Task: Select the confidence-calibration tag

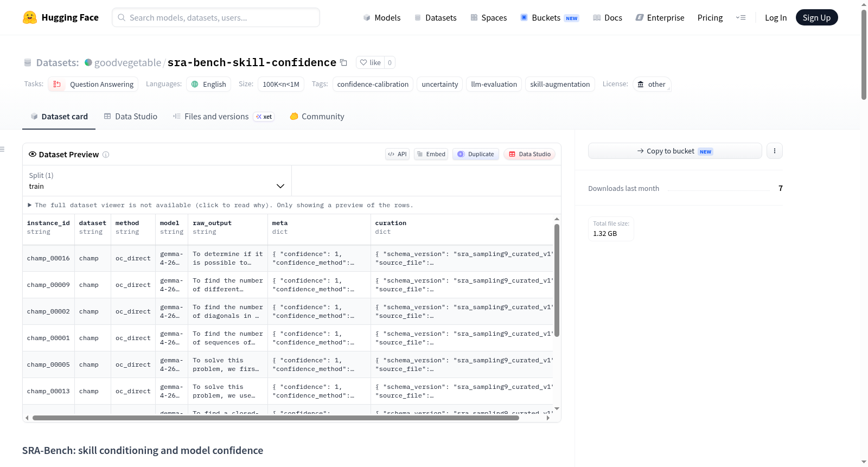Action: [373, 84]
